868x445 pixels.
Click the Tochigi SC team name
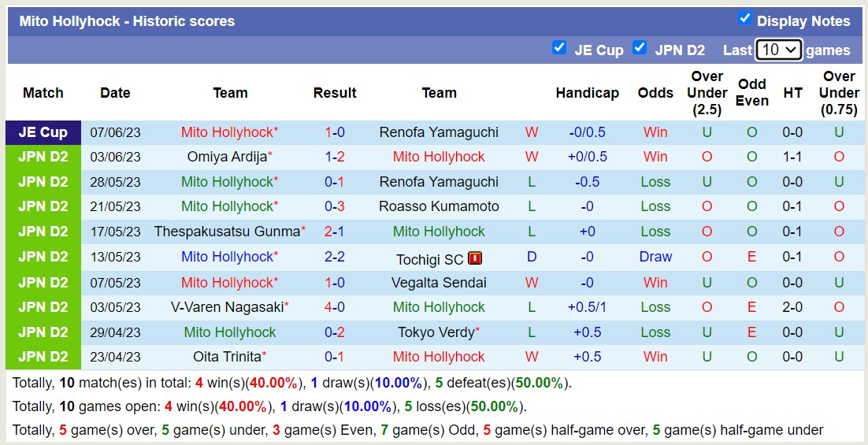pyautogui.click(x=430, y=259)
